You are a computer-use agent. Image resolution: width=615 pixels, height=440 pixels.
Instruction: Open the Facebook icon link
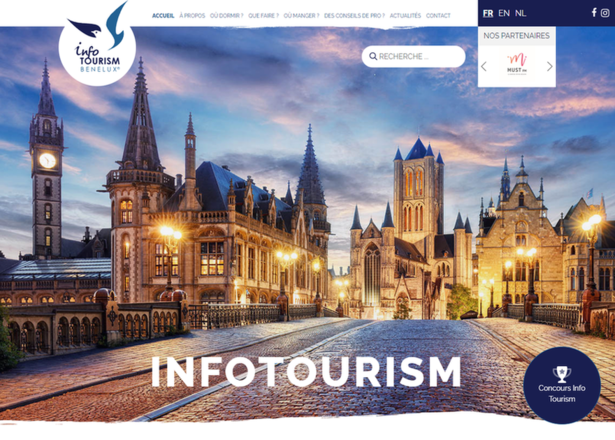click(x=594, y=13)
